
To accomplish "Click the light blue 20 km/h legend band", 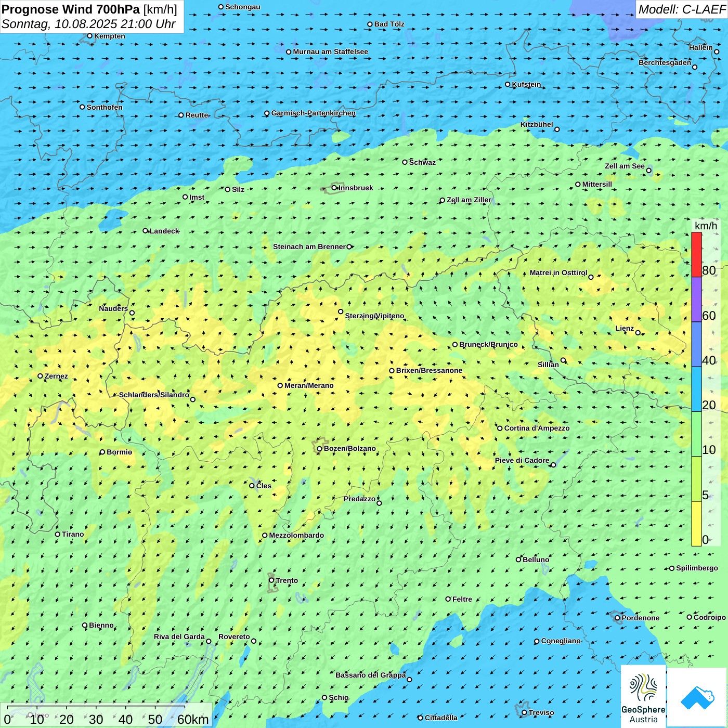I will (696, 389).
